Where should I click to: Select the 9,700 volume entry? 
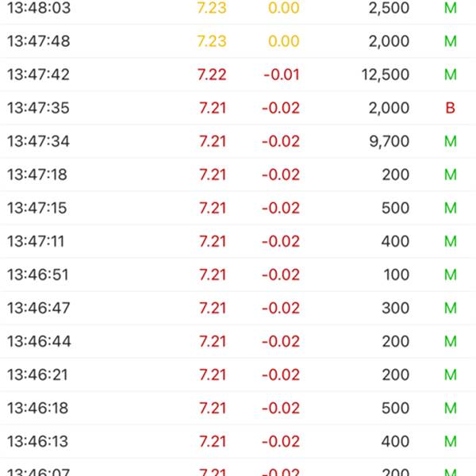click(x=390, y=141)
